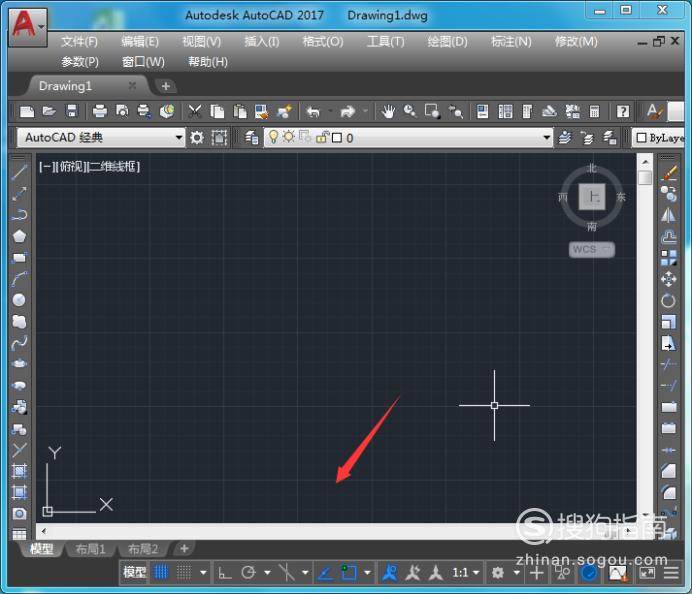
Task: Open a drawing file from toolbar
Action: pos(49,112)
